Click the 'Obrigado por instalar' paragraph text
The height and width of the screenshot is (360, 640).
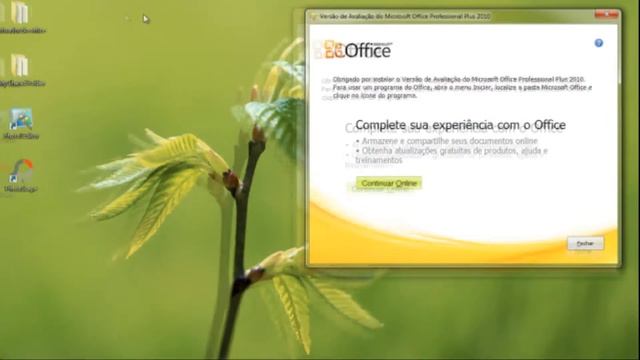click(462, 87)
